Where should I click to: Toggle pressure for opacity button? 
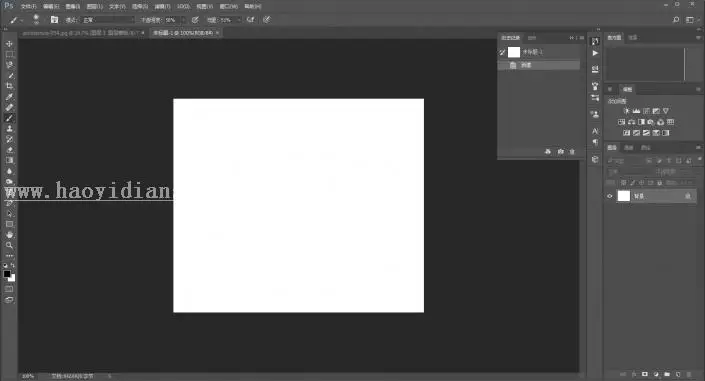pos(195,20)
